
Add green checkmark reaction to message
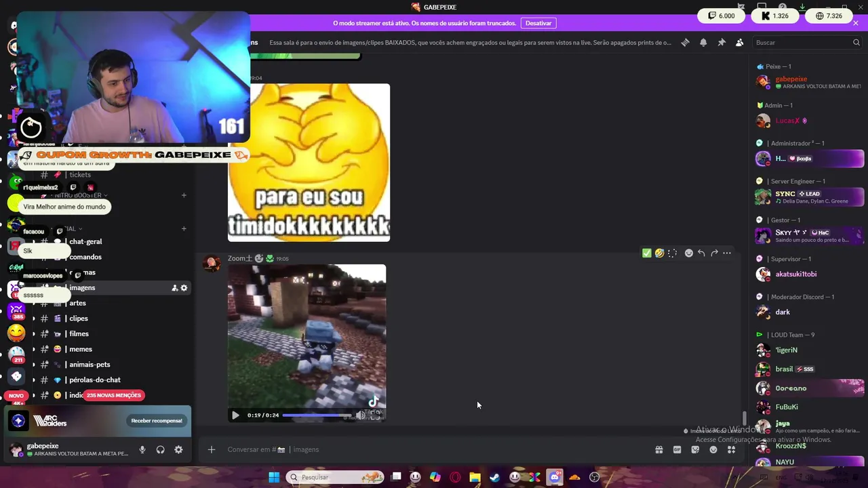[647, 253]
